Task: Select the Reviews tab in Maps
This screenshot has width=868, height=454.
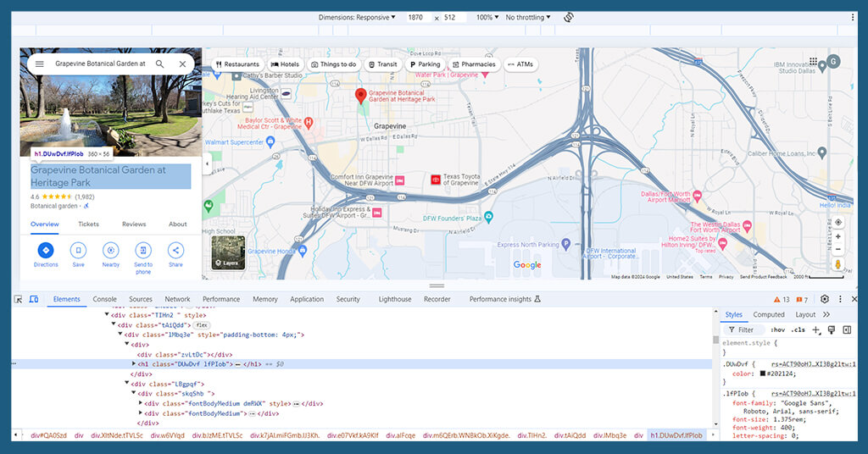Action: point(134,224)
